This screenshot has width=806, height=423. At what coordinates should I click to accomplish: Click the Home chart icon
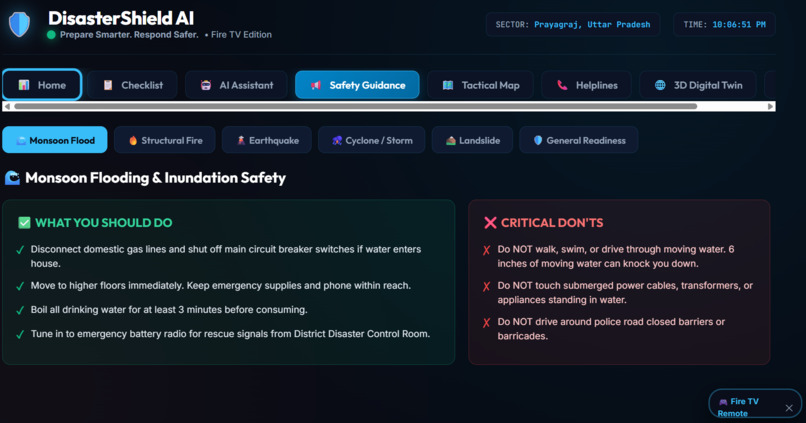point(24,85)
